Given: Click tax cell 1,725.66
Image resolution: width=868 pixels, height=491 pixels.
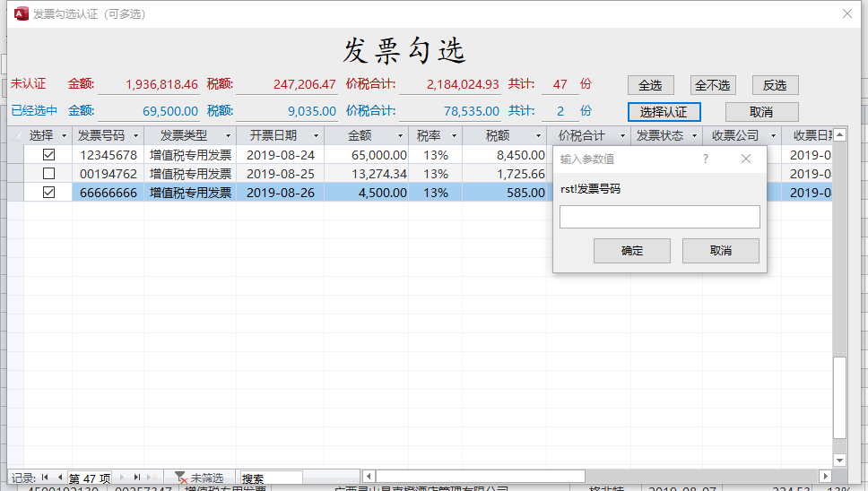Looking at the screenshot, I should point(504,174).
